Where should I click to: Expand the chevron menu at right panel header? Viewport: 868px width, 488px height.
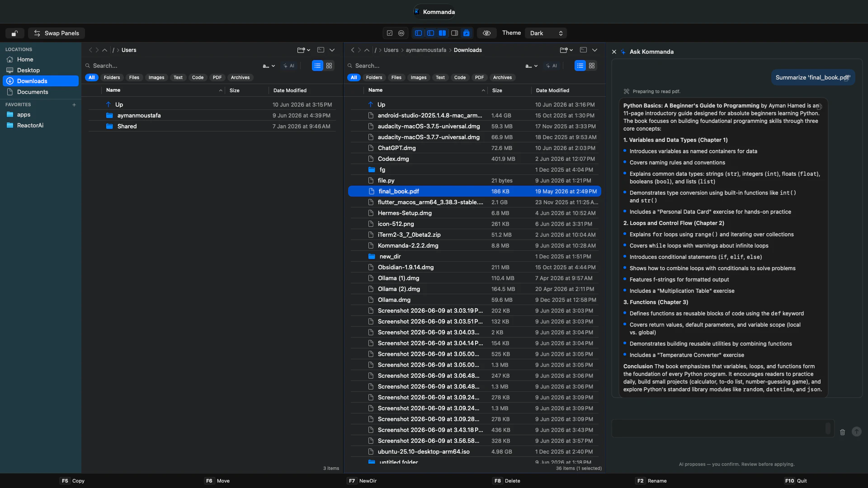[595, 50]
